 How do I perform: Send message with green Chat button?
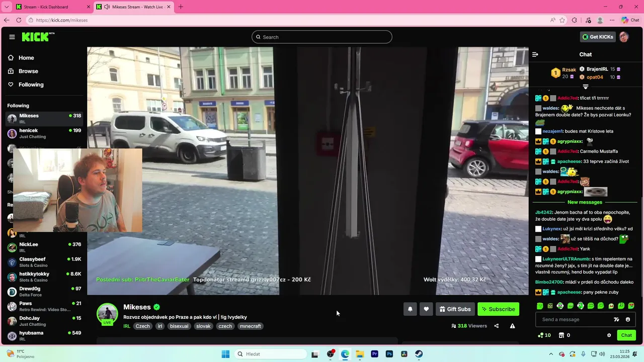click(626, 335)
